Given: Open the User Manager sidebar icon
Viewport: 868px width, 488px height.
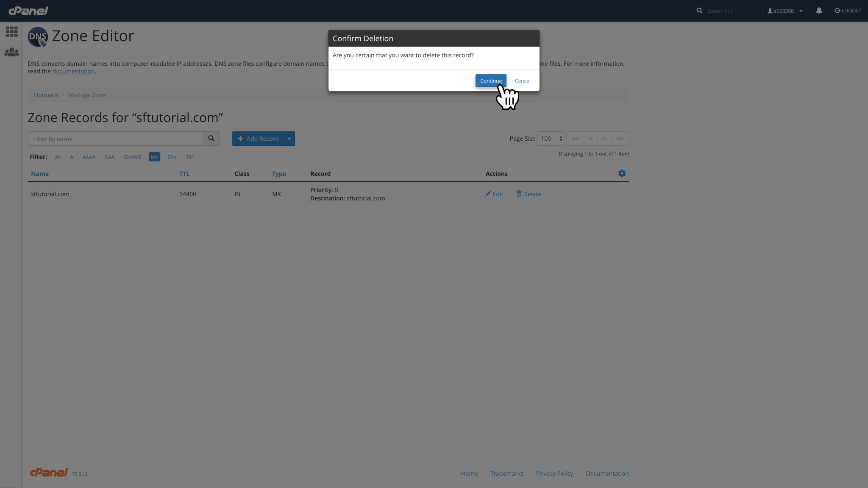Looking at the screenshot, I should click(x=11, y=52).
